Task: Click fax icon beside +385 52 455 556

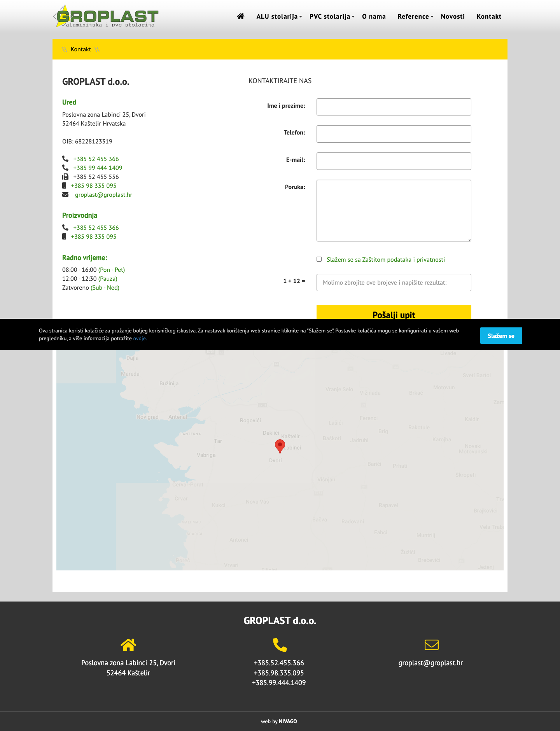Action: click(65, 177)
